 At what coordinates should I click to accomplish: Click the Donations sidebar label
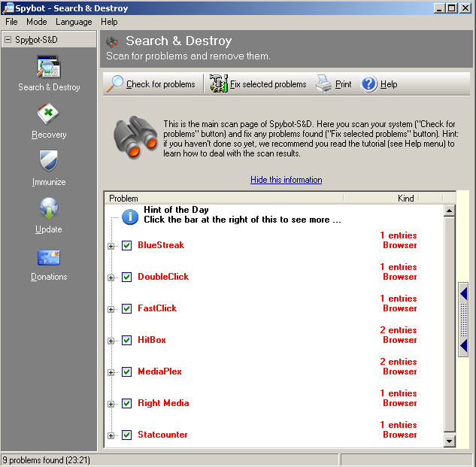click(x=49, y=277)
